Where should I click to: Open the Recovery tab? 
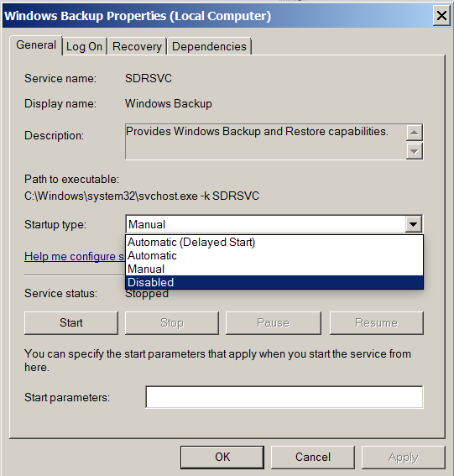tap(137, 47)
